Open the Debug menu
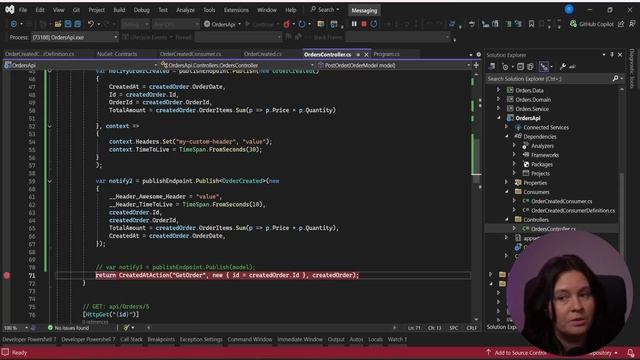 pos(142,10)
